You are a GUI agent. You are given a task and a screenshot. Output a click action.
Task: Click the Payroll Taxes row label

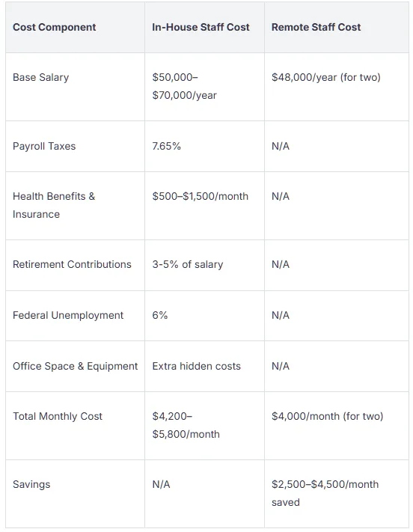tap(44, 146)
